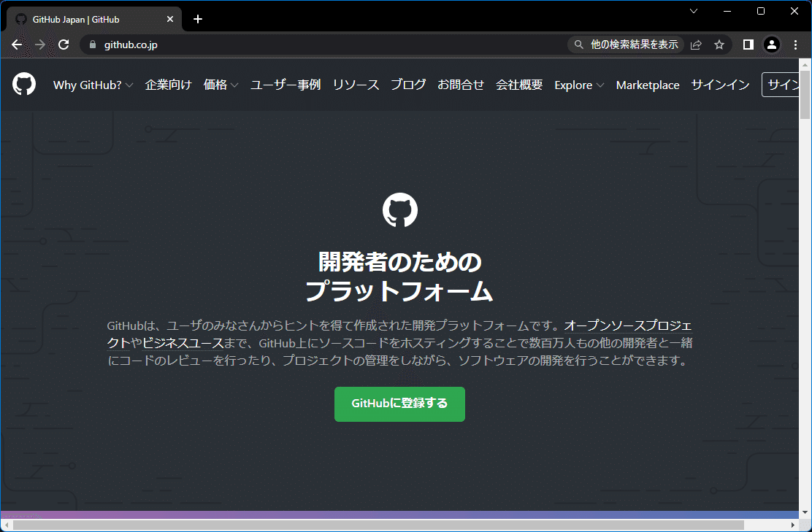The image size is (812, 532).
Task: Click horizontal scrollbar right arrow
Action: click(x=793, y=525)
